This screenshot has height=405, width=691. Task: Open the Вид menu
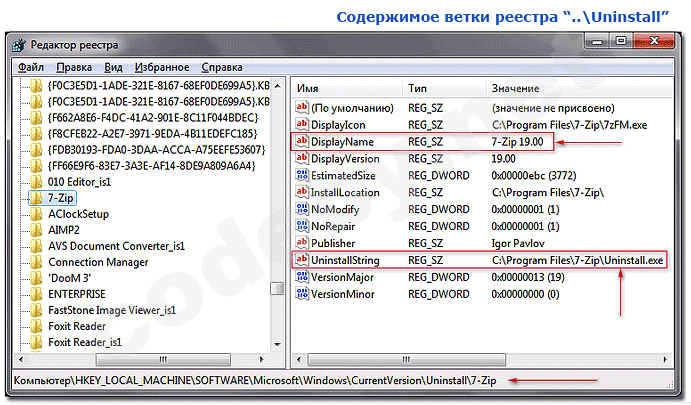[113, 67]
